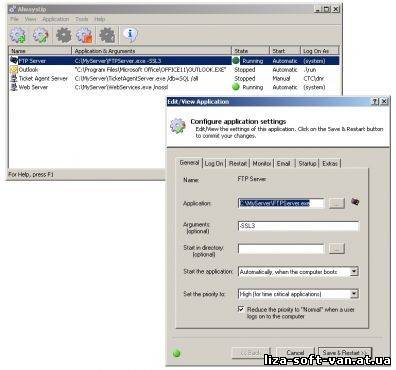Select the Web Server row in the list
Screen dimensions: 396x370
174,87
